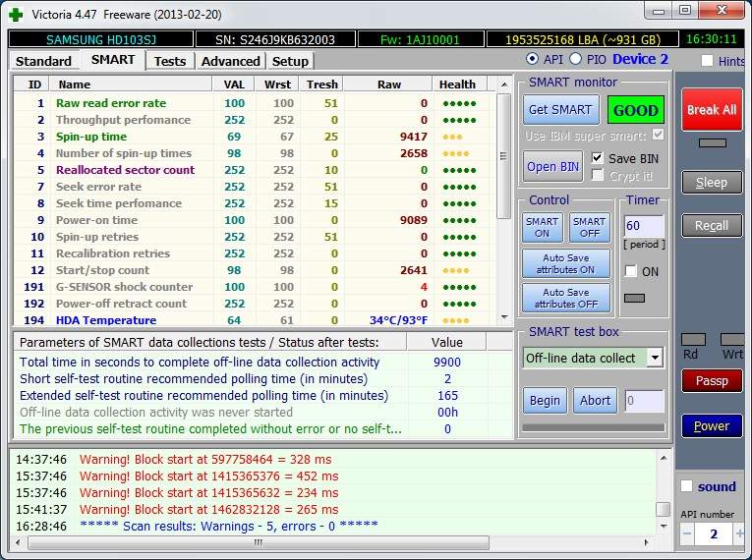The image size is (752, 560).
Task: Begin the SMART self-test
Action: tap(545, 400)
